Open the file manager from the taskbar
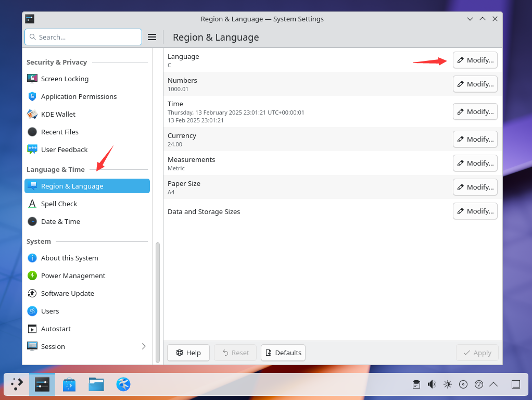This screenshot has width=532, height=400. [96, 384]
